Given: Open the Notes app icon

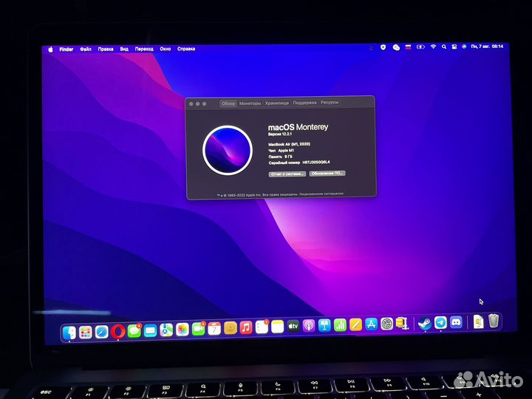Looking at the screenshot, I should (x=277, y=327).
